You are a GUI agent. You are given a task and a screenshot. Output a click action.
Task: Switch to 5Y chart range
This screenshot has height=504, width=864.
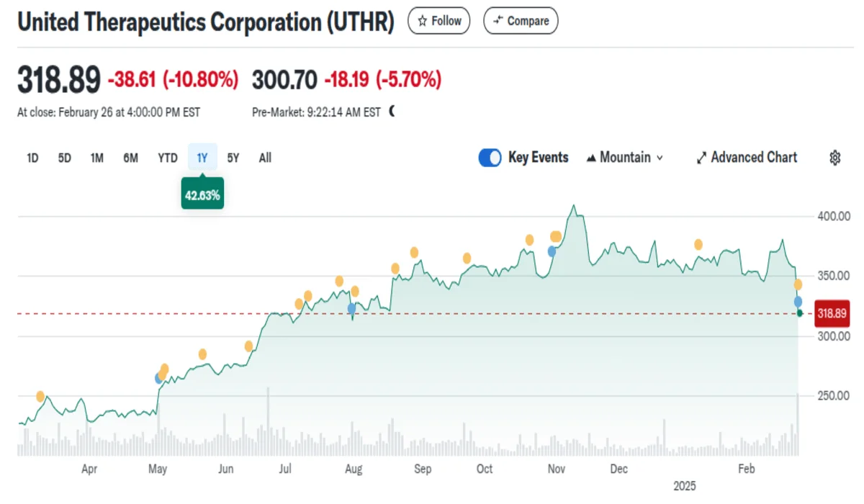[x=233, y=158]
